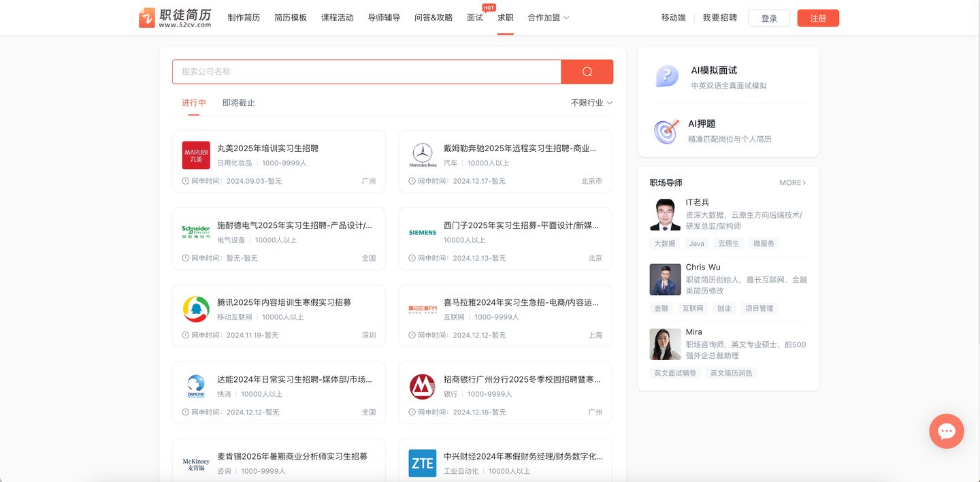The height and width of the screenshot is (482, 980).
Task: Open the 移动端 link
Action: click(x=673, y=18)
